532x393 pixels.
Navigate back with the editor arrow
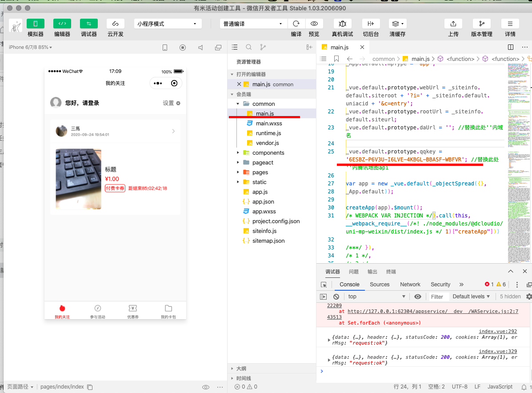[x=350, y=59]
